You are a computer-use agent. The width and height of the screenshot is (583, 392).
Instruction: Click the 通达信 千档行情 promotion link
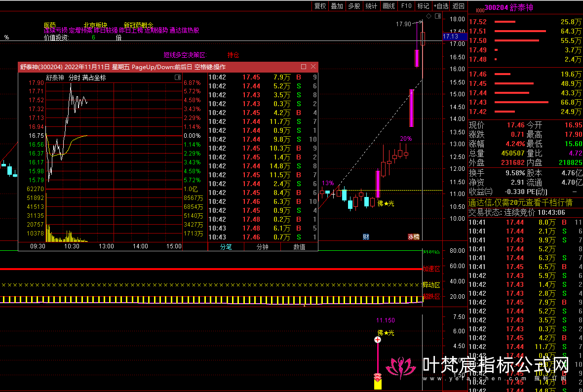point(520,203)
